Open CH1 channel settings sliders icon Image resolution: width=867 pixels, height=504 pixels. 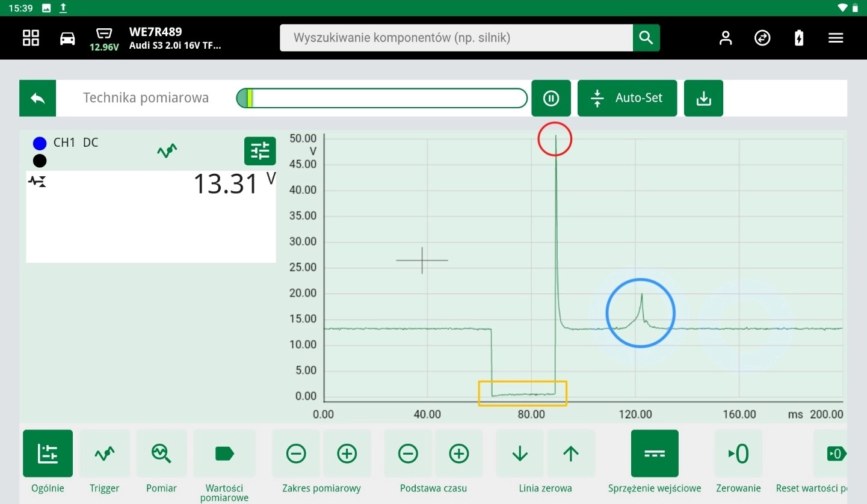coord(260,151)
